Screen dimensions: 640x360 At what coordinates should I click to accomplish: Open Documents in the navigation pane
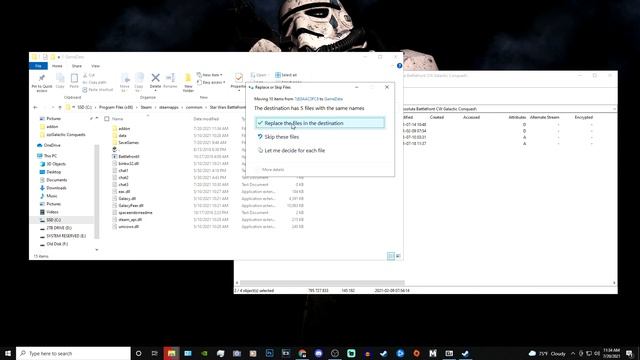pyautogui.click(x=56, y=180)
